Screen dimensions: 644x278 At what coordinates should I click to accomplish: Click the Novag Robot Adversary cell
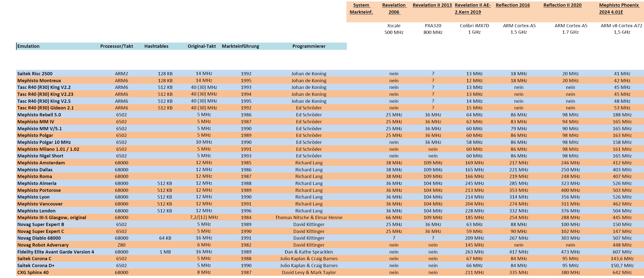point(43,245)
